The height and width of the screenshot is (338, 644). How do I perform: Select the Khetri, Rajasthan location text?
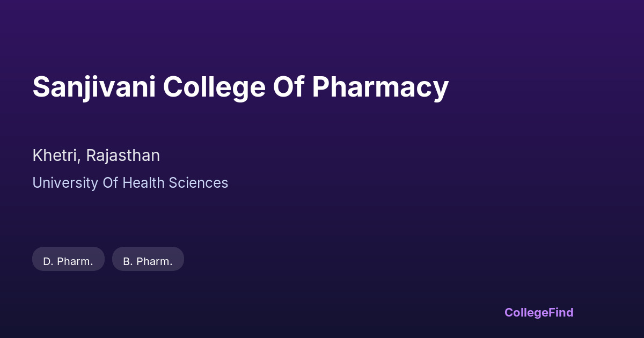pyautogui.click(x=96, y=156)
